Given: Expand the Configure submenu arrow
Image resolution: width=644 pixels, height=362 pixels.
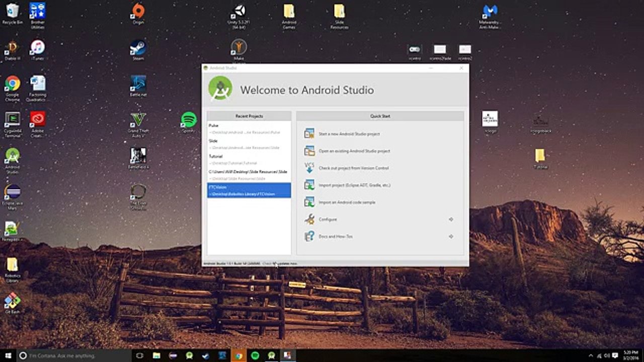Looking at the screenshot, I should [451, 219].
